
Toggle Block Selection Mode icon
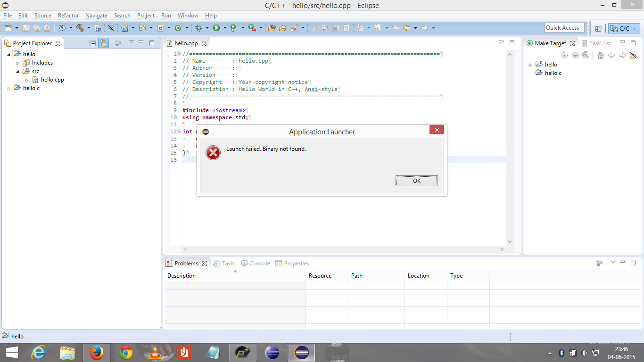[x=336, y=28]
